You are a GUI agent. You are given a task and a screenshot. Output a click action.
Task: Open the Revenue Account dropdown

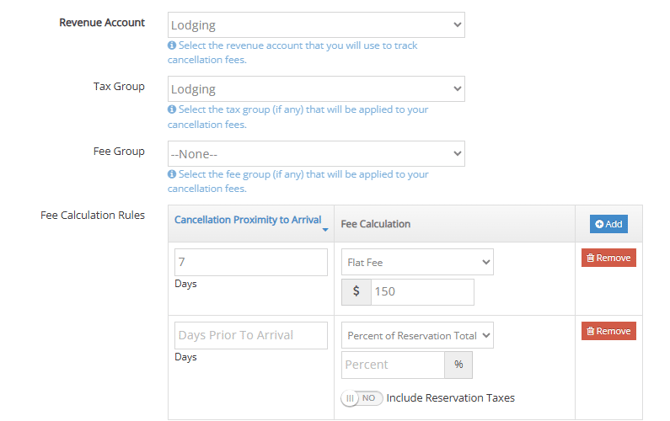[x=316, y=24]
